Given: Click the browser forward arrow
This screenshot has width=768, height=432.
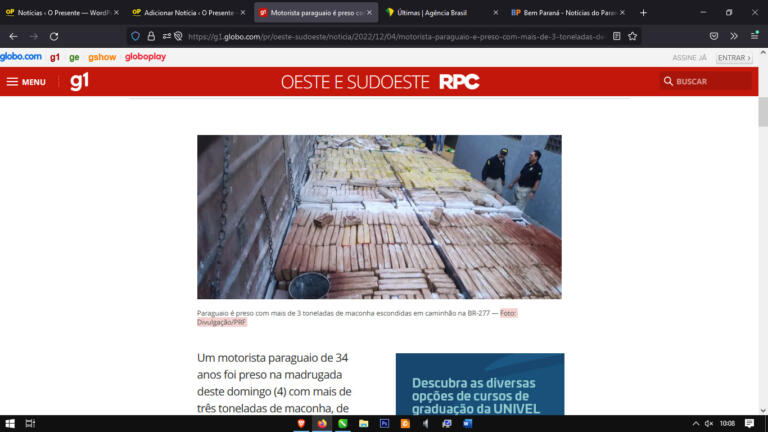Looking at the screenshot, I should coord(33,36).
